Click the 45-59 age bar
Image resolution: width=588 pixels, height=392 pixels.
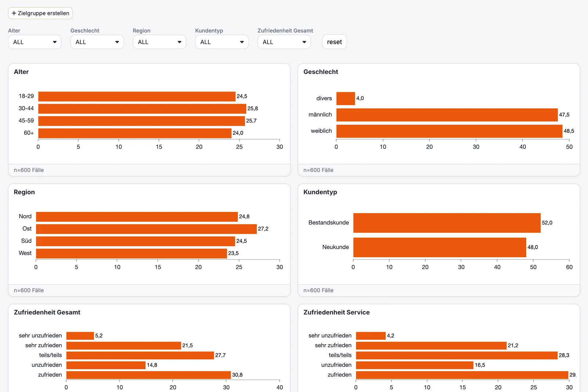(141, 121)
